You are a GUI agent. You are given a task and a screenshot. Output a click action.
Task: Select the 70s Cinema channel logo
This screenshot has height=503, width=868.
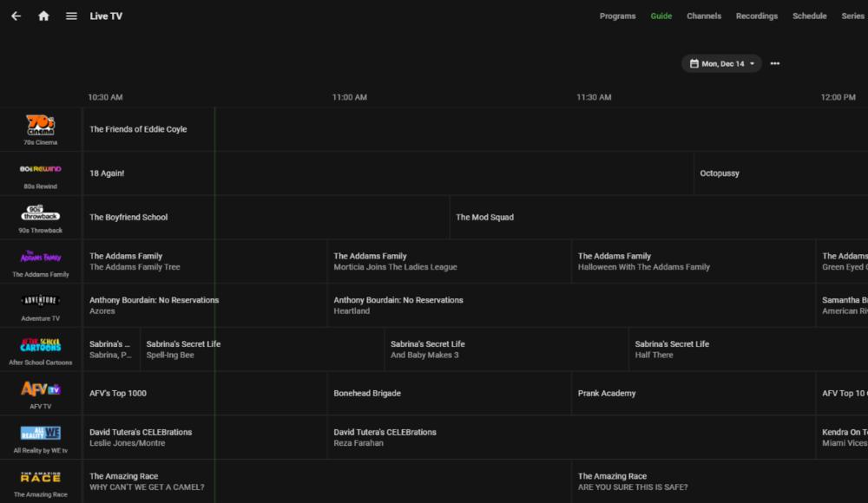click(41, 125)
